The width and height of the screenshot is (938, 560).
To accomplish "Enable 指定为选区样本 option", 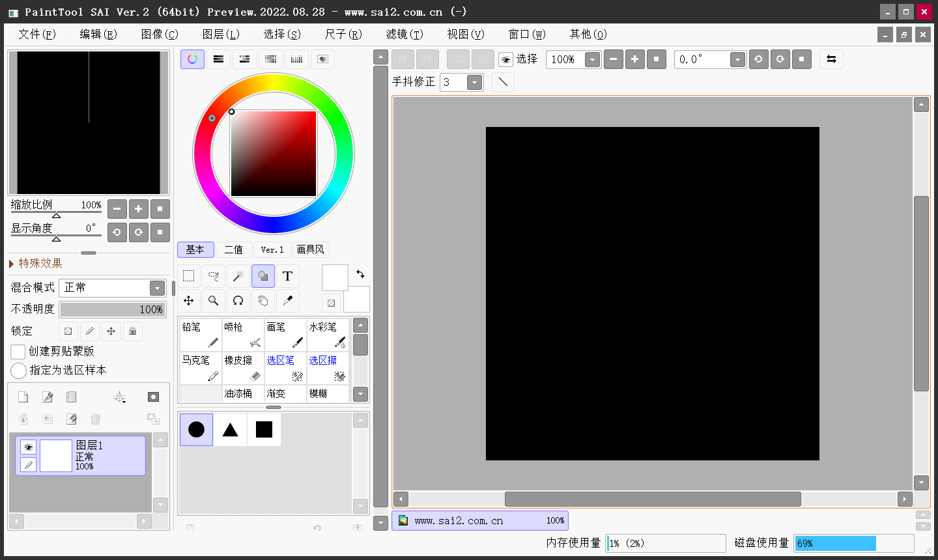I will point(18,371).
